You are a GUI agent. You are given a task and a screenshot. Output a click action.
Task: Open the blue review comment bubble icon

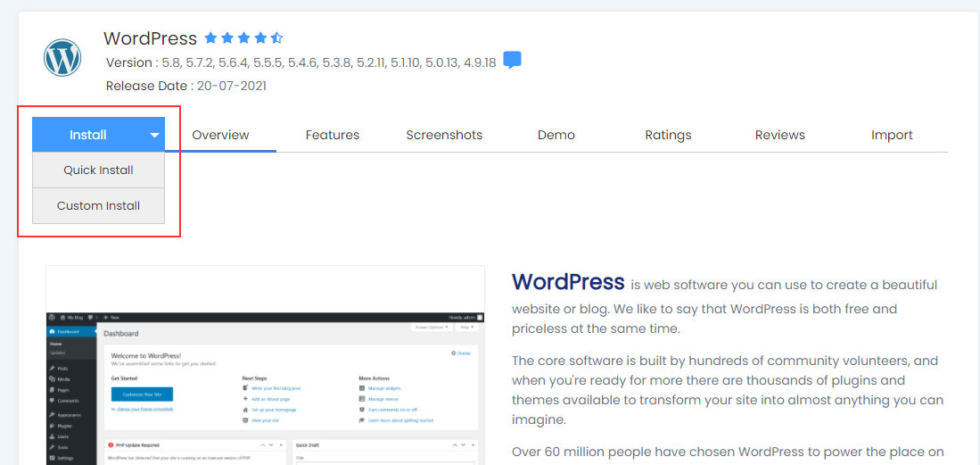(512, 60)
